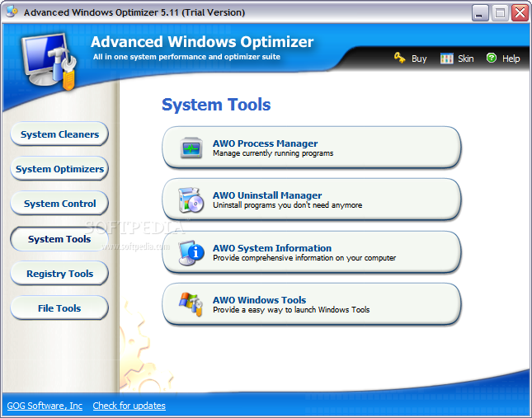
Task: Click the 'System Tools' page heading
Action: [216, 105]
